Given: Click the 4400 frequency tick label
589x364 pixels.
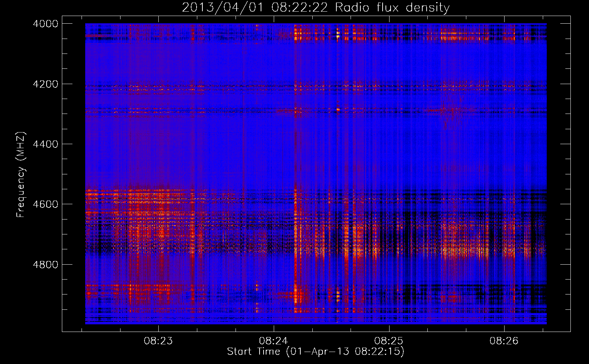Looking at the screenshot, I should click(46, 144).
